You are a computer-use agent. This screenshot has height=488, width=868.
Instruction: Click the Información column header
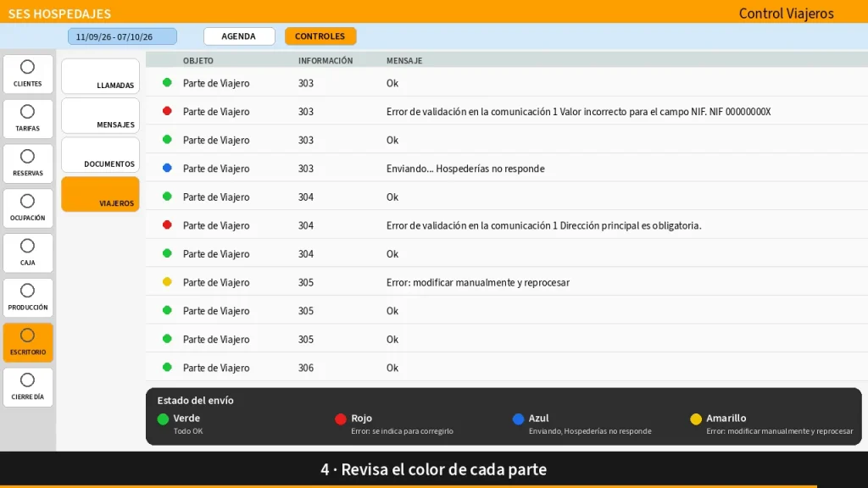pyautogui.click(x=325, y=61)
